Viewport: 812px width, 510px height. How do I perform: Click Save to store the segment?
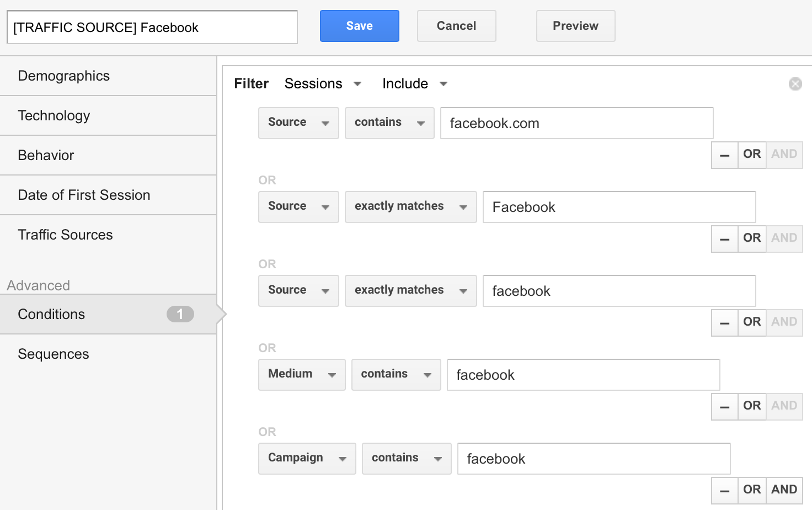(x=360, y=26)
